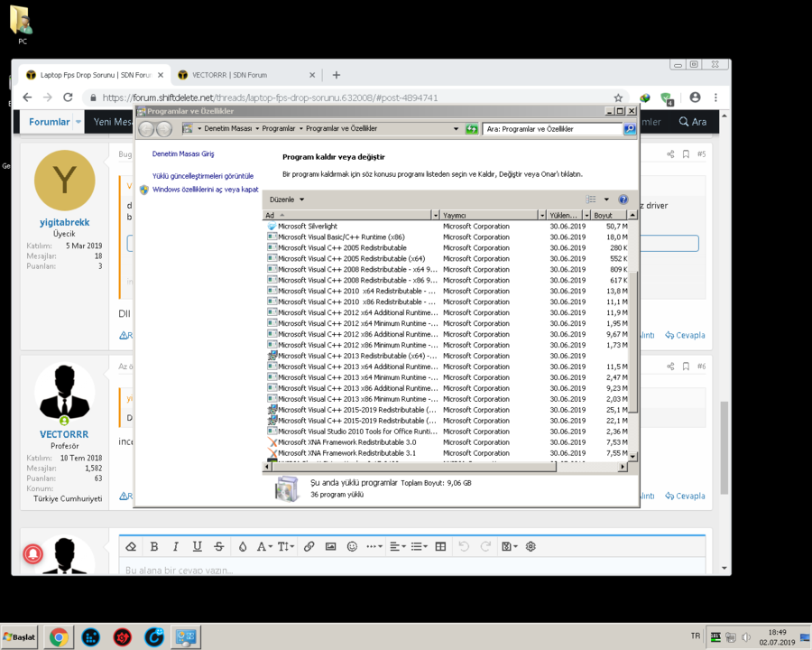Click the insert table icon in the editor
This screenshot has width=812, height=650.
tap(440, 546)
